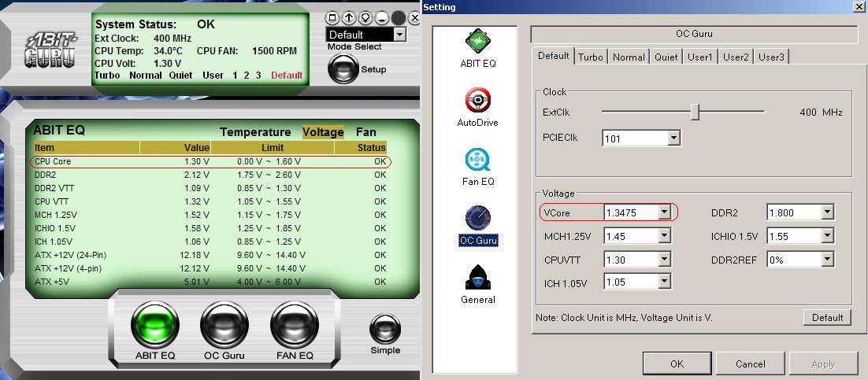This screenshot has height=380, width=868.
Task: Select the CPU Core row
Action: tap(210, 161)
